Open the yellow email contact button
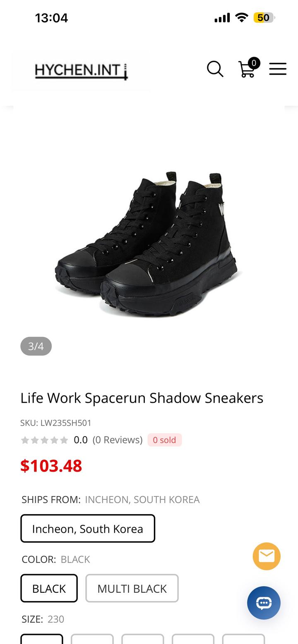This screenshot has height=644, width=298. [x=267, y=556]
